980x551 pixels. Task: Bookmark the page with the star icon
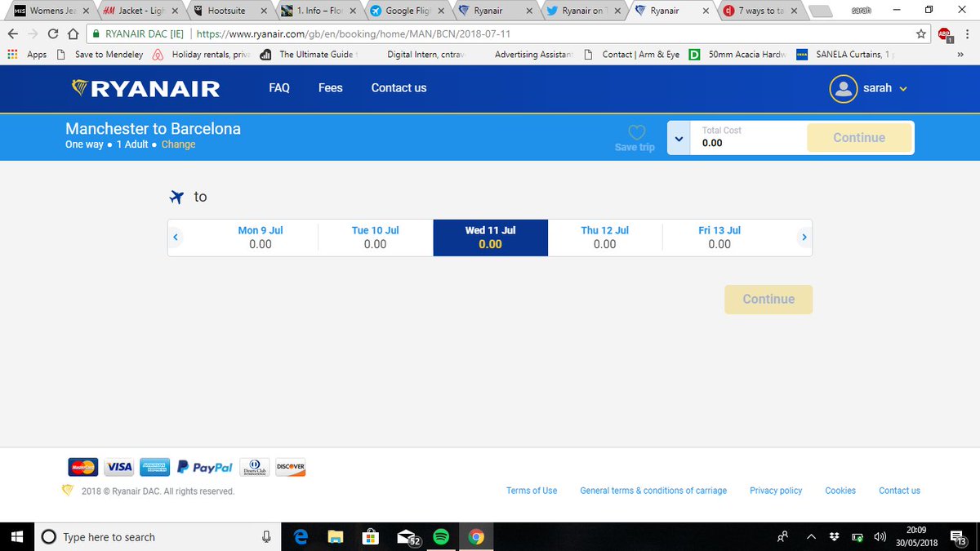pos(921,33)
